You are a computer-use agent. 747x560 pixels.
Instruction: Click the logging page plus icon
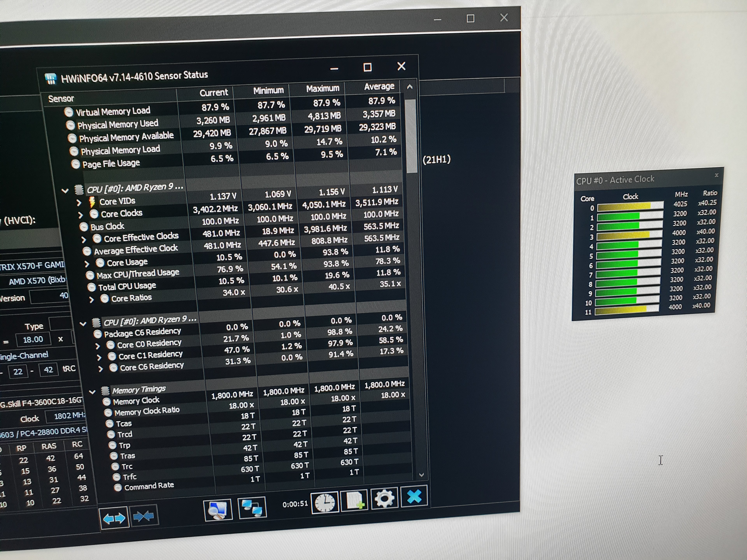pos(355,500)
